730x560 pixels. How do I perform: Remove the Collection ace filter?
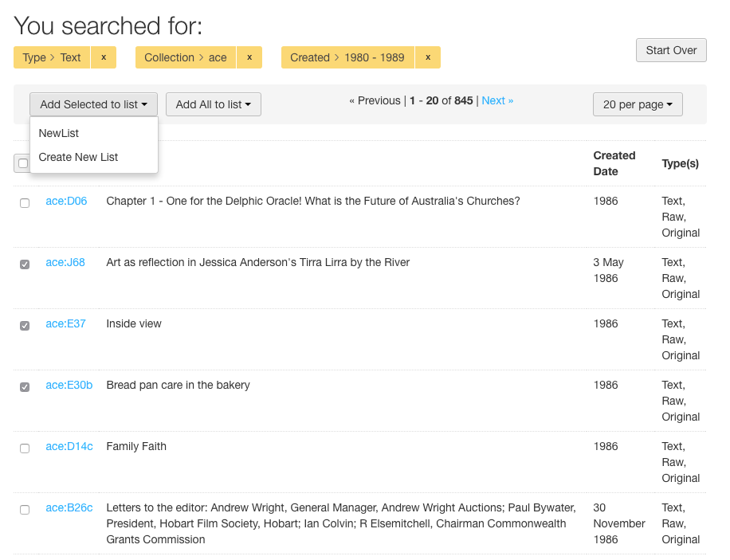point(249,57)
